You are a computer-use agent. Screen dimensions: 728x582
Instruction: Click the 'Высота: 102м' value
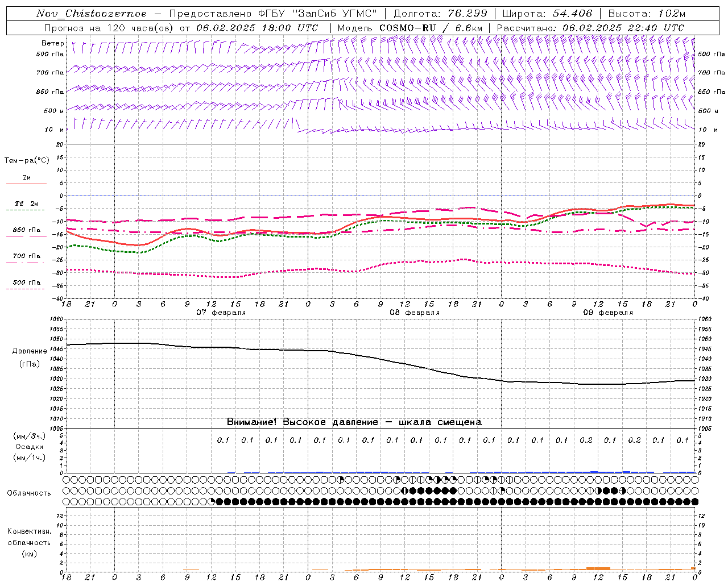[x=647, y=14]
